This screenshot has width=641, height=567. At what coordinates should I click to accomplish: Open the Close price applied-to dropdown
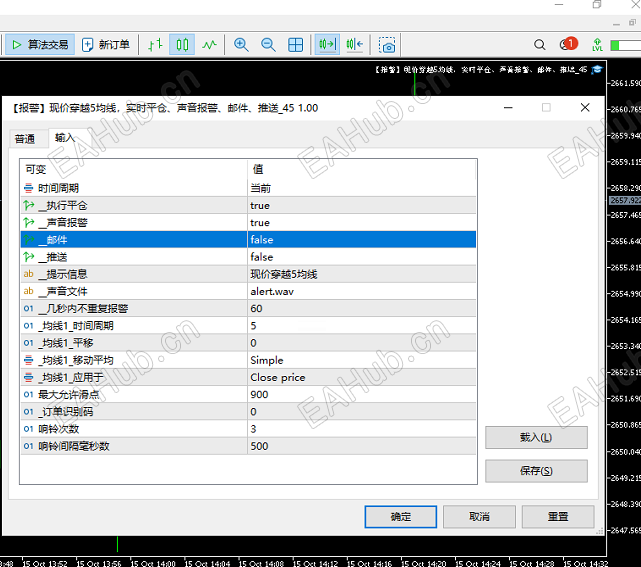(362, 377)
